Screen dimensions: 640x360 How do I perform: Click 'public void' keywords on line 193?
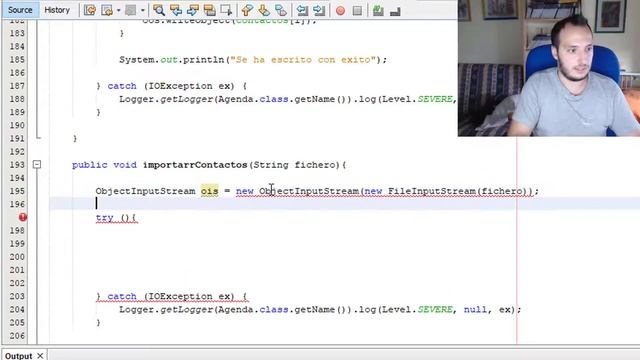pyautogui.click(x=104, y=165)
